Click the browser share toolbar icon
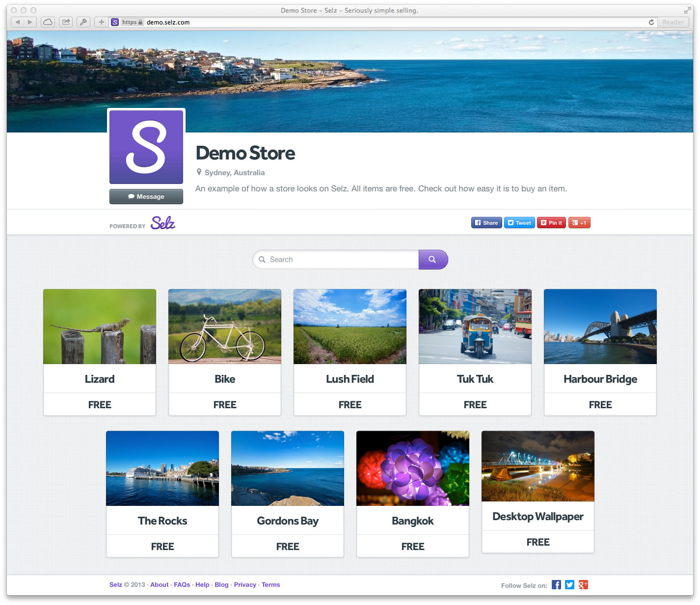 (x=66, y=22)
